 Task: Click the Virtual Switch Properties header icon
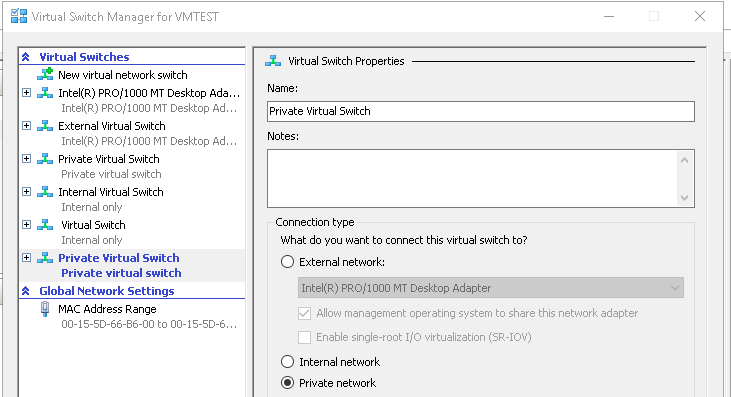click(x=273, y=61)
